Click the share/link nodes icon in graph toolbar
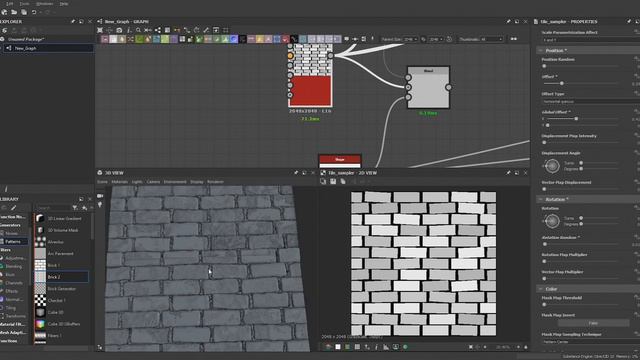 click(x=158, y=30)
